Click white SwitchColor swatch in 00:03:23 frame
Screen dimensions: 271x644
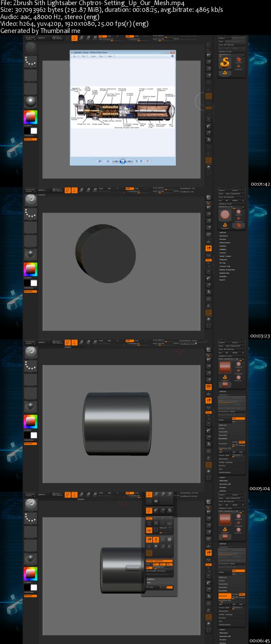(34, 283)
